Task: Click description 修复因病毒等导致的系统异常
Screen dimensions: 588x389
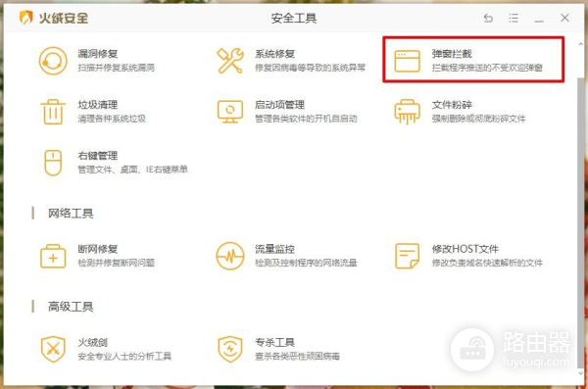Action: [310, 68]
